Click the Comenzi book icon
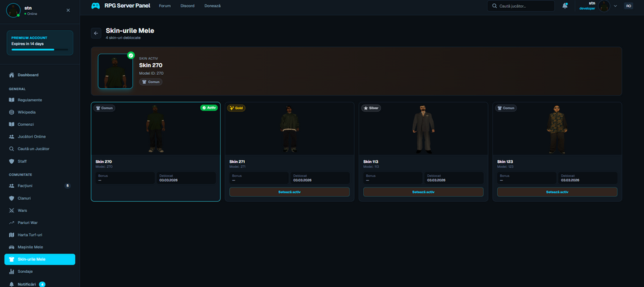 (x=12, y=124)
